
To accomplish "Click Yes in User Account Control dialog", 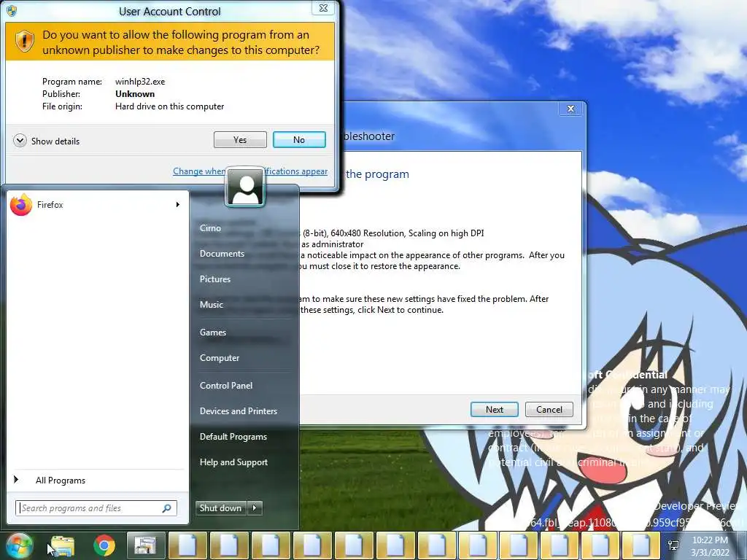I will click(240, 139).
